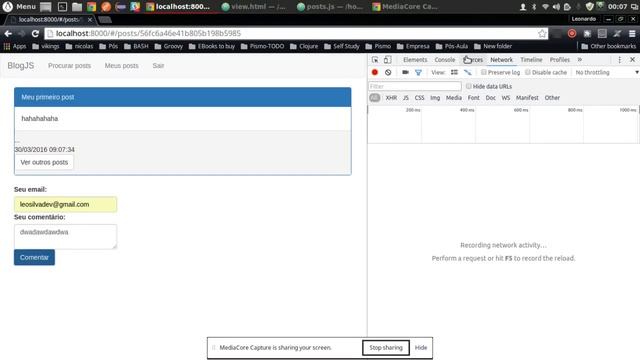Click the network Filter text box
The width and height of the screenshot is (640, 360).
(415, 87)
